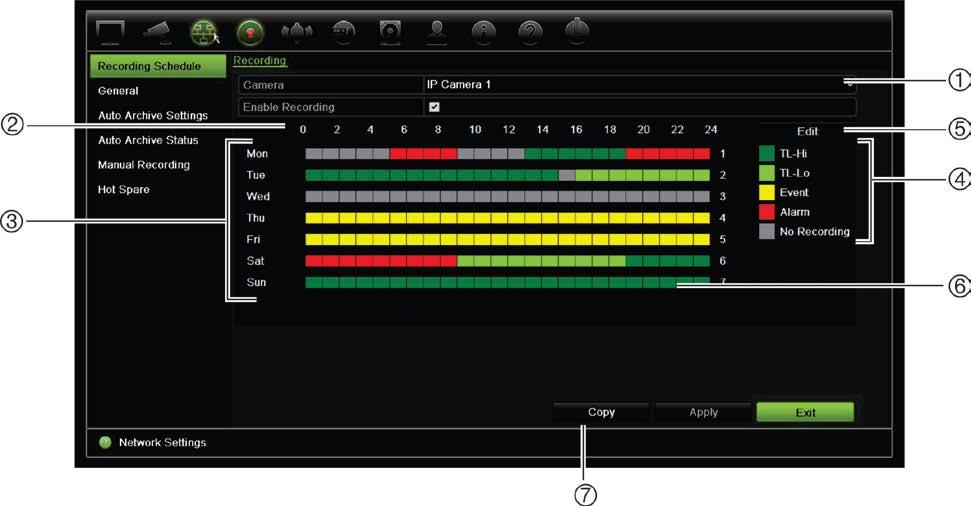
Task: Open Manual Recording menu item
Action: [144, 165]
